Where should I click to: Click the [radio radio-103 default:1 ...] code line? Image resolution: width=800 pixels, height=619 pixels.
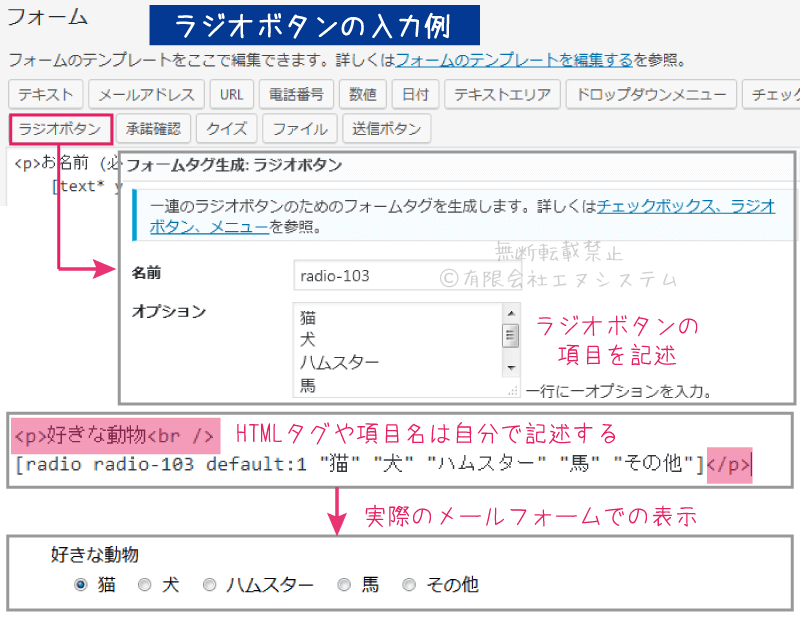360,464
